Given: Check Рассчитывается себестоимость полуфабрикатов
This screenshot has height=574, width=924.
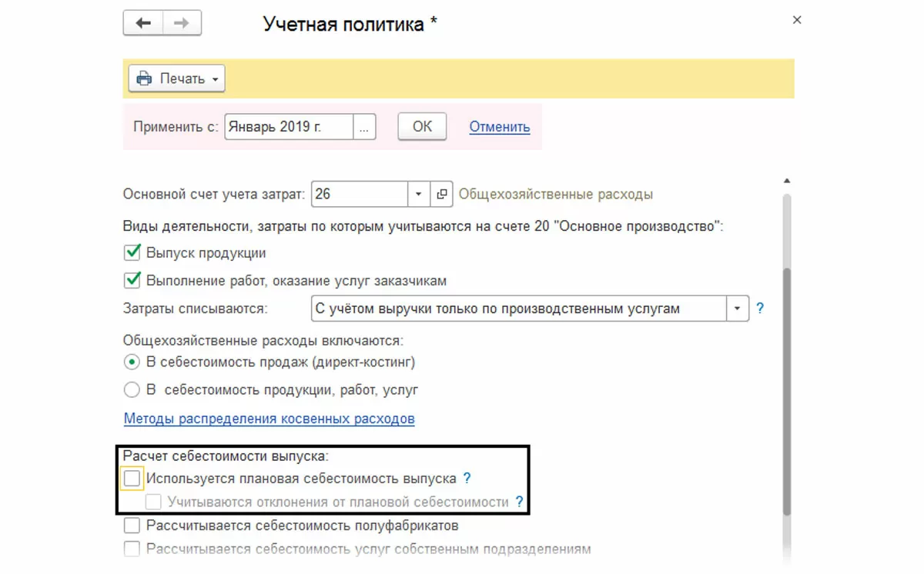Looking at the screenshot, I should [x=132, y=526].
